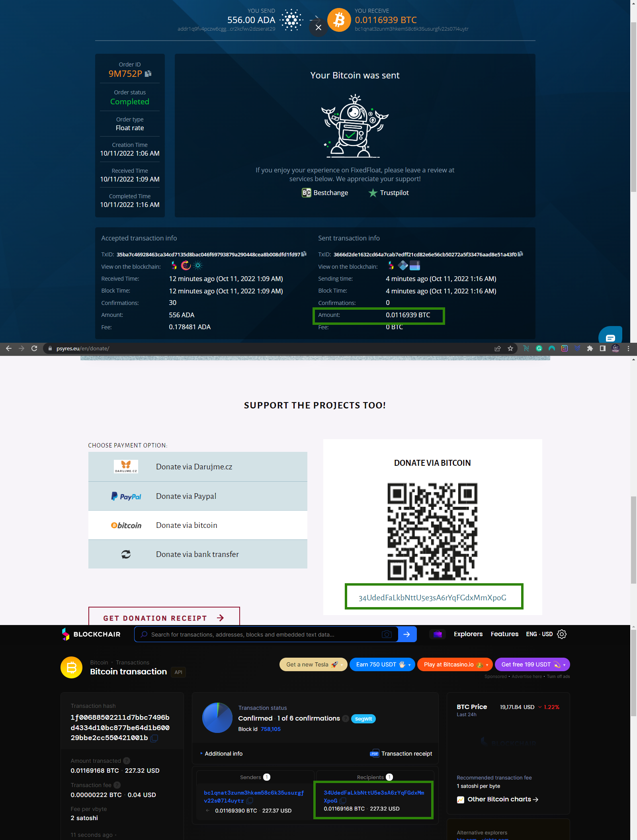Copy accepted transaction TxID

(x=304, y=254)
